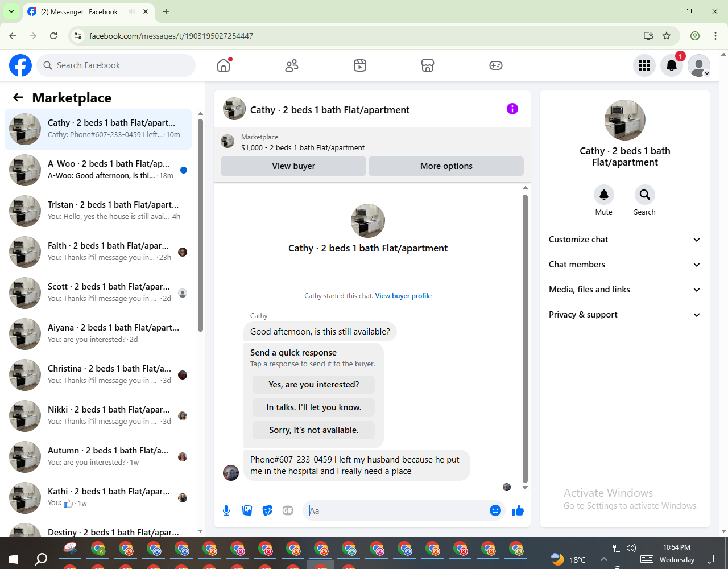Open Christina's conversation
This screenshot has height=569, width=728.
(x=98, y=375)
